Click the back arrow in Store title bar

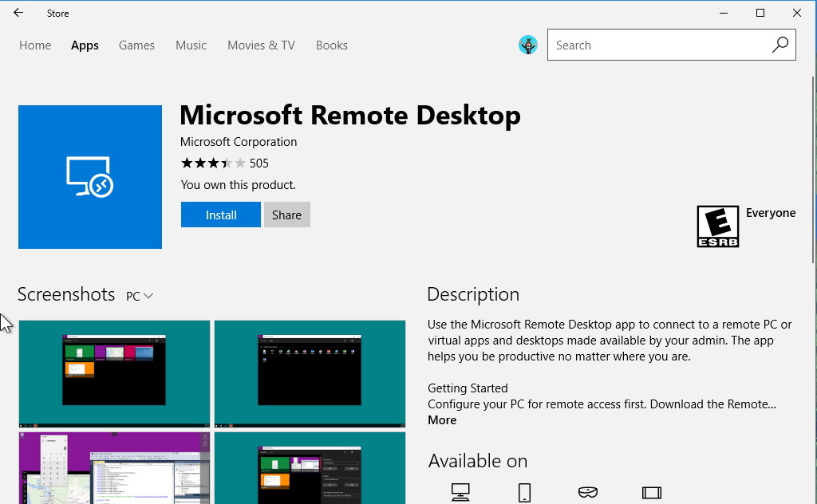click(18, 13)
